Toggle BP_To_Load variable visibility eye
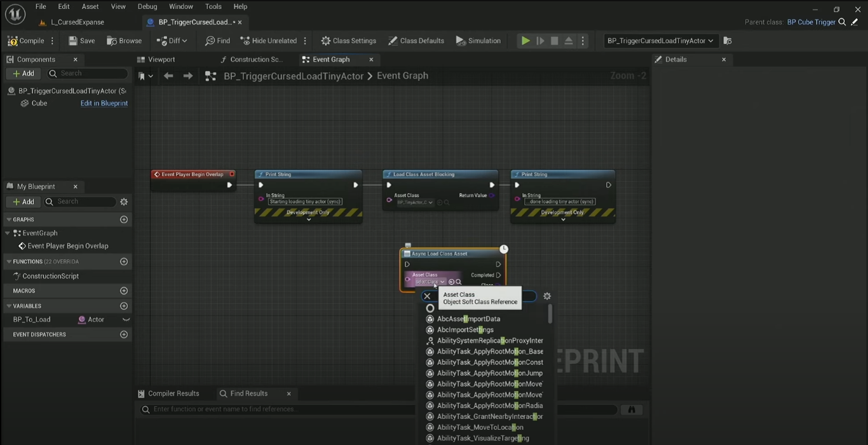The image size is (868, 445). click(126, 320)
